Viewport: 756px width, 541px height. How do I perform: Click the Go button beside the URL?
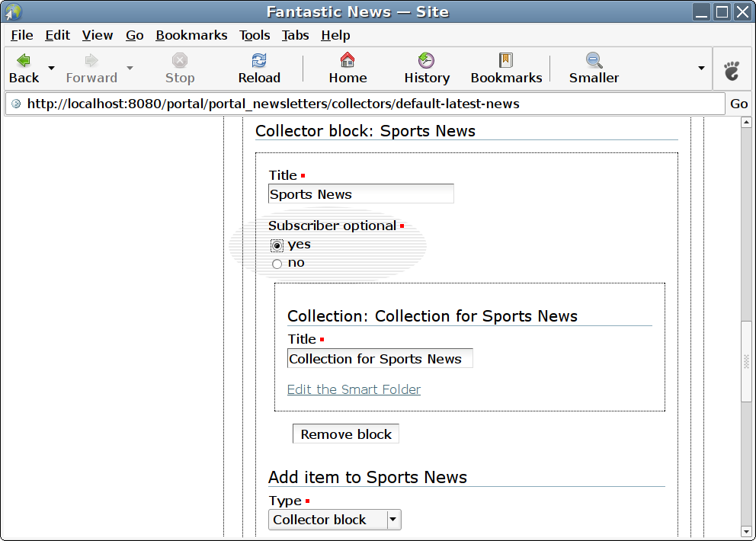tap(739, 104)
